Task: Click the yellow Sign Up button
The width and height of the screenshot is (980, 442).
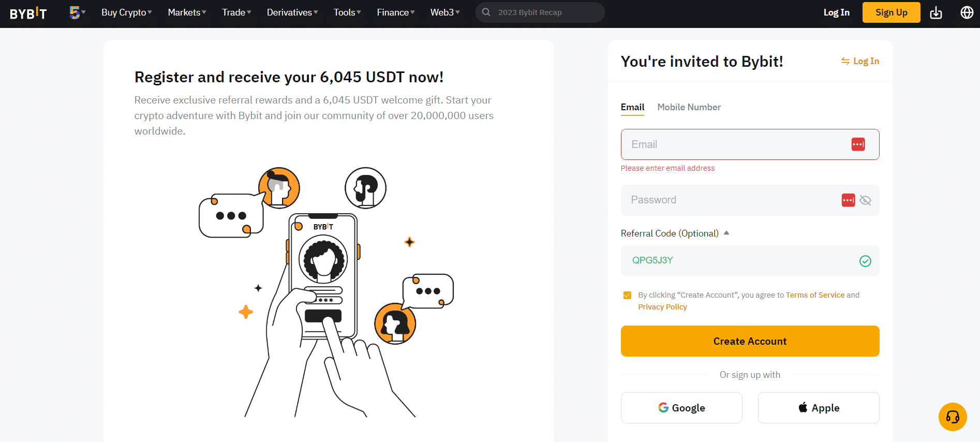Action: pos(891,12)
